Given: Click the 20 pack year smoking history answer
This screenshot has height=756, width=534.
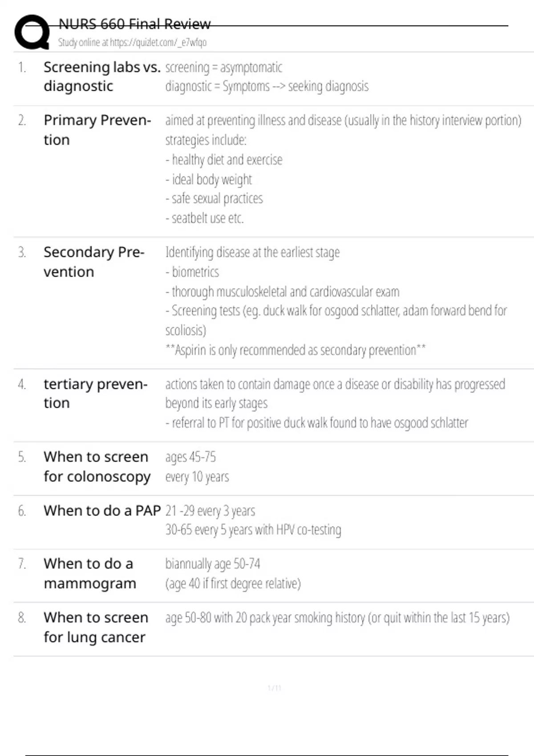Looking at the screenshot, I should (337, 618).
